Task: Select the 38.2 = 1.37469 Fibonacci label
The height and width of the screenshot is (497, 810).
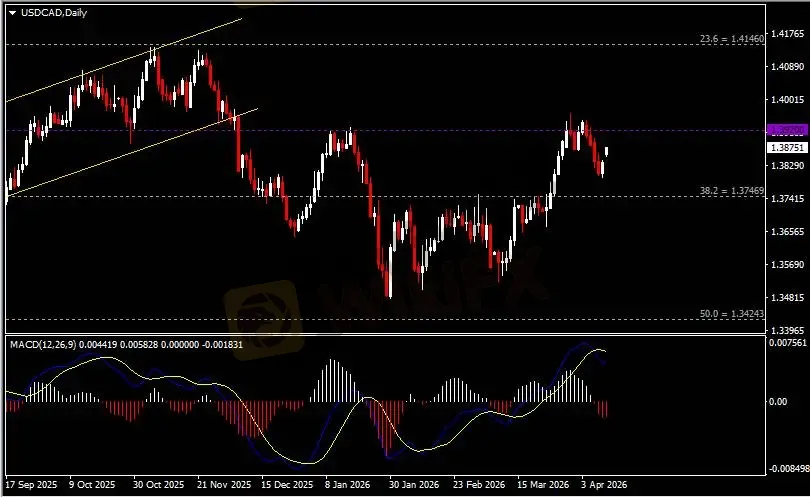Action: pyautogui.click(x=731, y=191)
